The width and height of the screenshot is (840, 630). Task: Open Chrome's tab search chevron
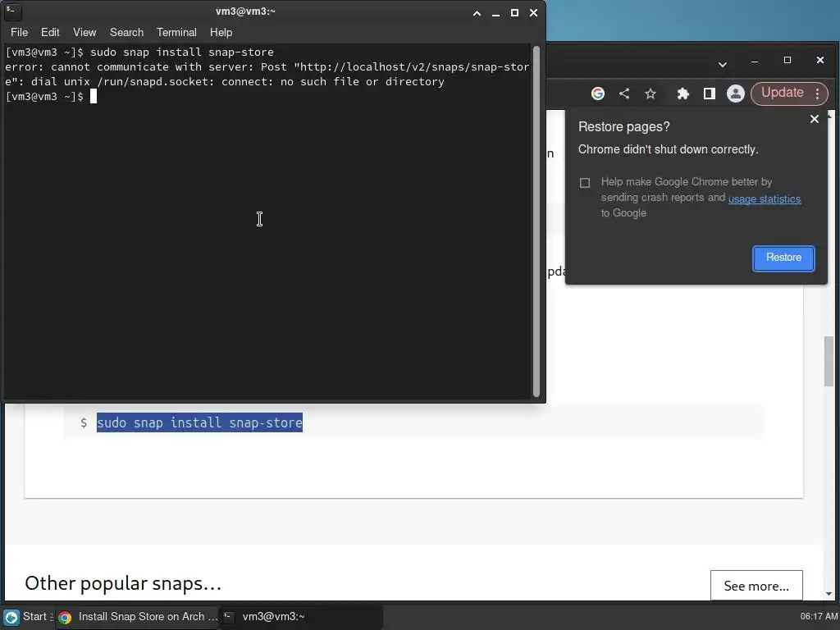point(723,64)
